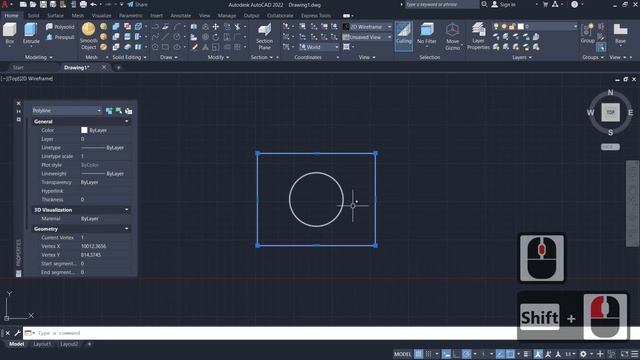Viewport: 640px width, 360px height.
Task: Click the workspace switching gear icon
Action: [584, 354]
